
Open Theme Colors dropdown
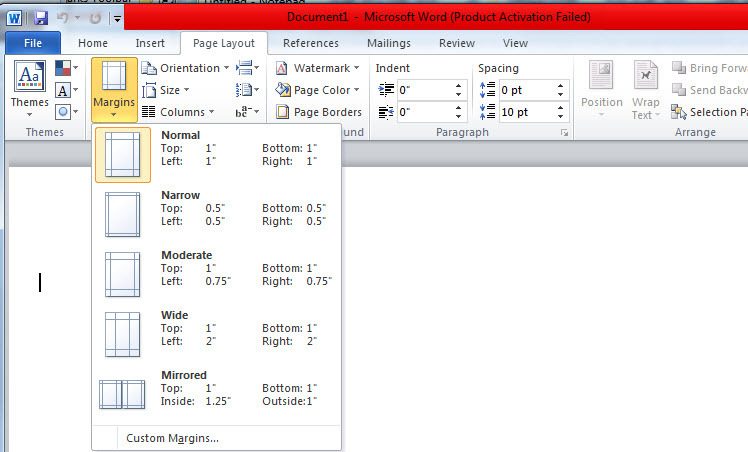66,68
